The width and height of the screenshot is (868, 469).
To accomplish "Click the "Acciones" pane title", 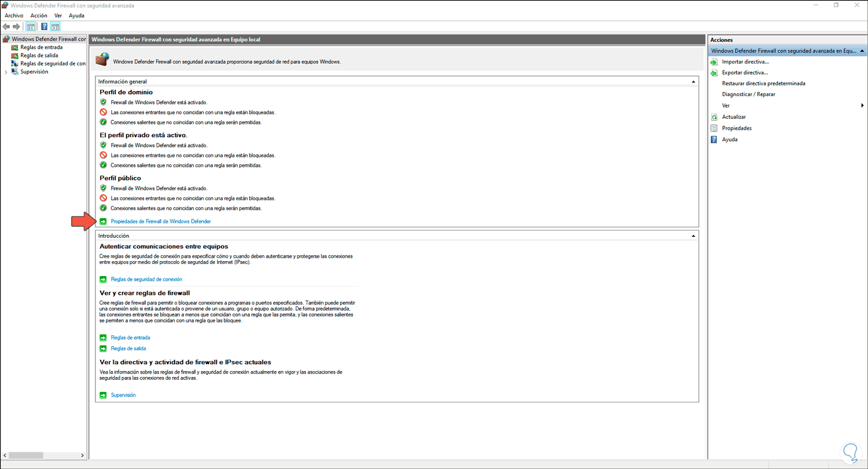I will click(x=722, y=40).
